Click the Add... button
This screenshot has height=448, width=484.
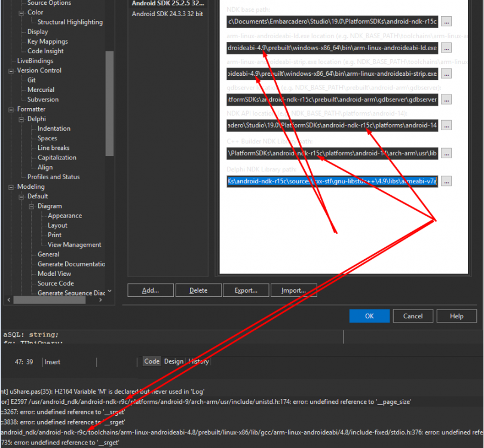tap(151, 290)
